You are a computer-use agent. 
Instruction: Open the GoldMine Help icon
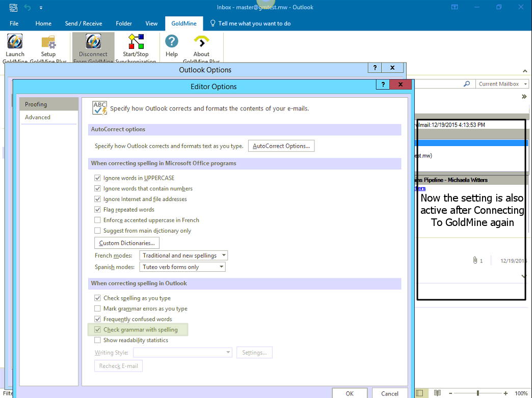tap(172, 42)
